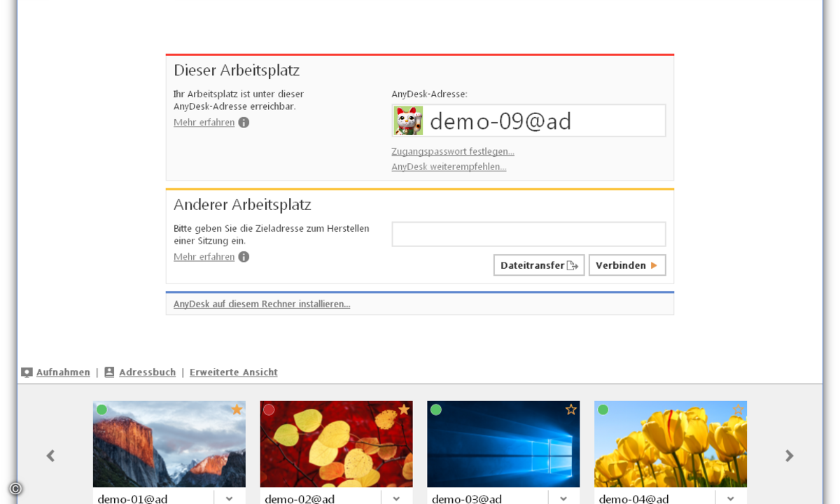
Task: Open dropdown menu for demo-02@ad
Action: (397, 498)
